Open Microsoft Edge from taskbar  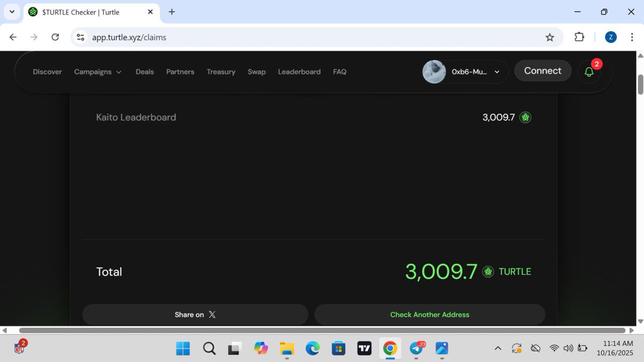coord(312,349)
